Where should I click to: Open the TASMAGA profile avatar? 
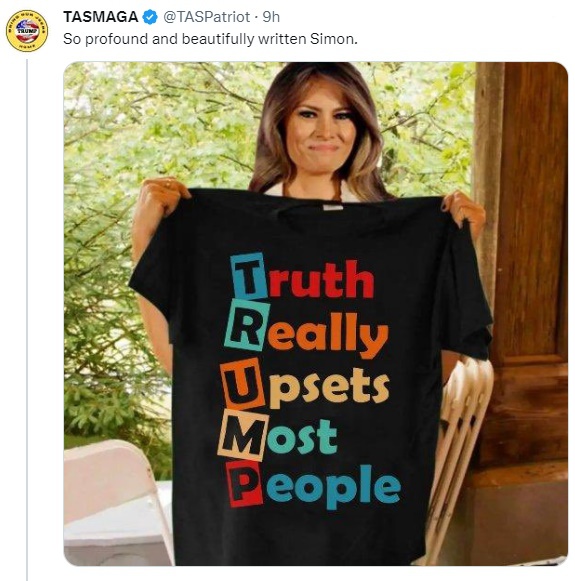coord(27,31)
